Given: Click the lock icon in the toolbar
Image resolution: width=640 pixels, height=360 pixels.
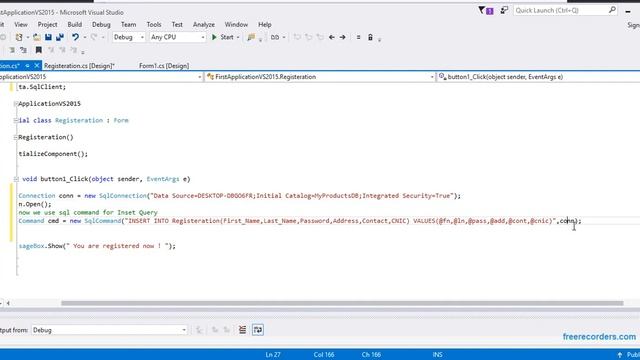Looking at the screenshot, I should click(x=370, y=37).
